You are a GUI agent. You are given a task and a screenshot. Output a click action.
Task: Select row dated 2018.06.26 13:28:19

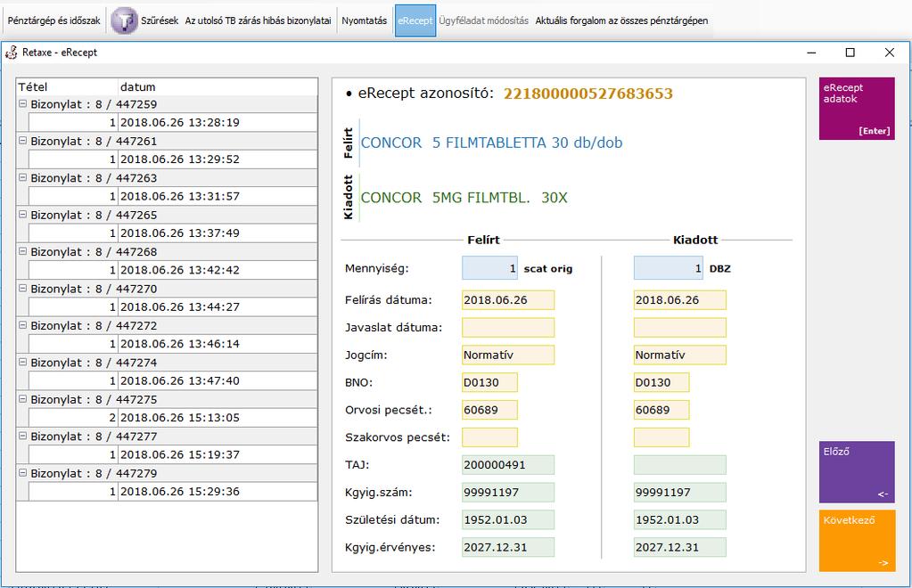pos(173,123)
